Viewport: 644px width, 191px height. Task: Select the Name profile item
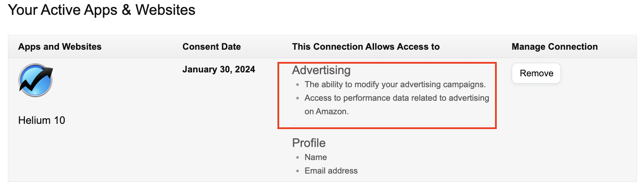pyautogui.click(x=316, y=157)
